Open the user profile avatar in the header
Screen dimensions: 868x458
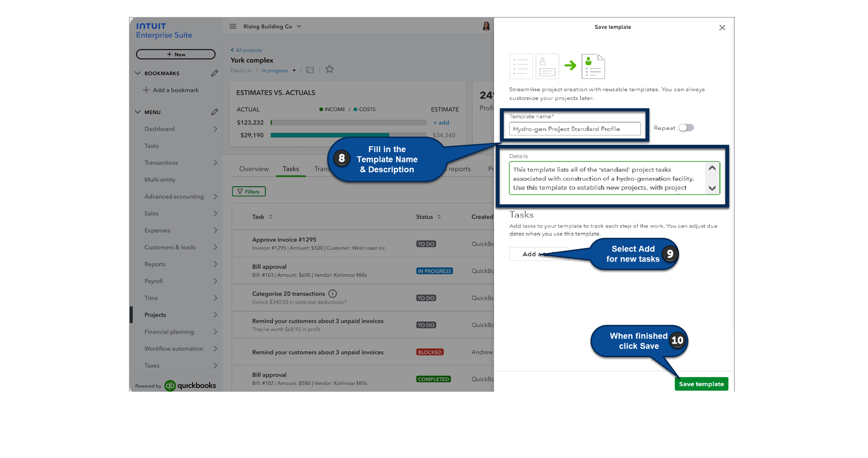[486, 25]
